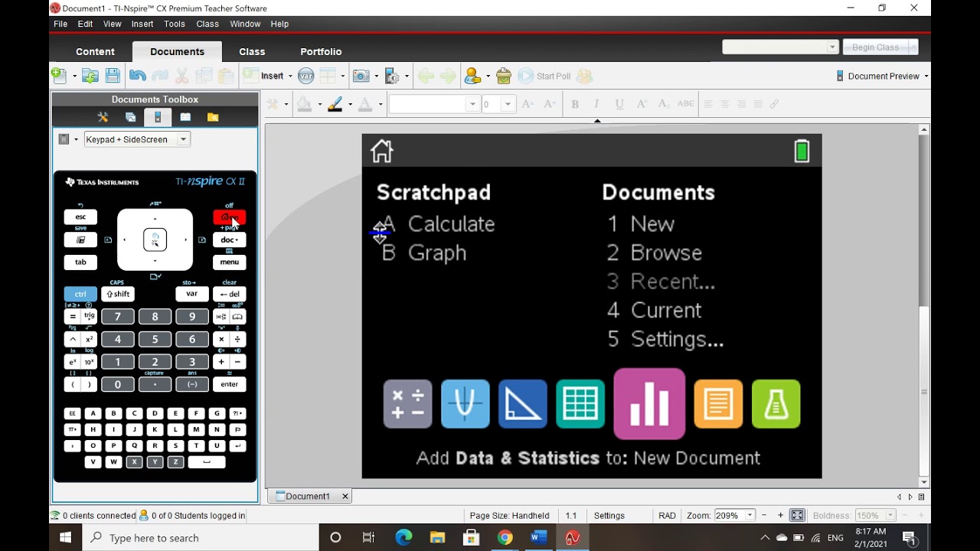
Task: Click the menu key on keypad
Action: [230, 262]
